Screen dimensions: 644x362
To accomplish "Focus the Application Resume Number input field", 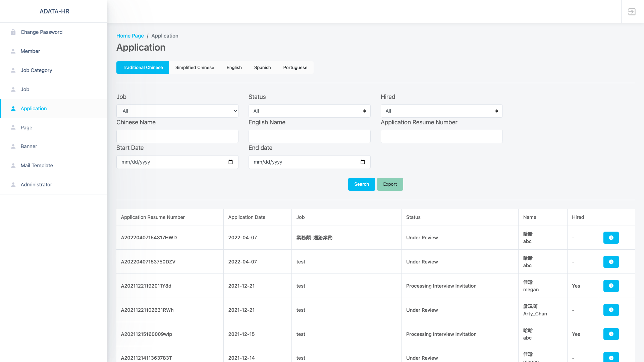I will (x=441, y=136).
